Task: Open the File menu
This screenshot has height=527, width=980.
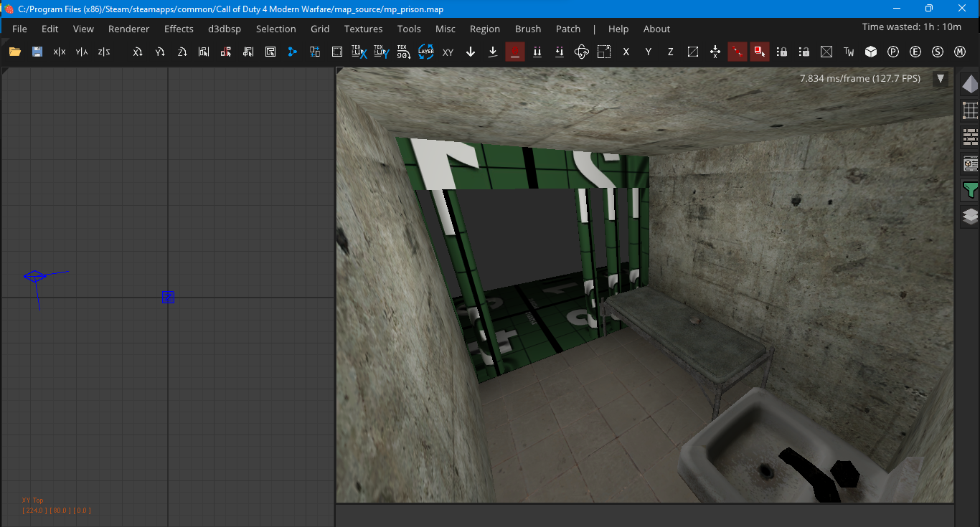Action: pos(19,29)
